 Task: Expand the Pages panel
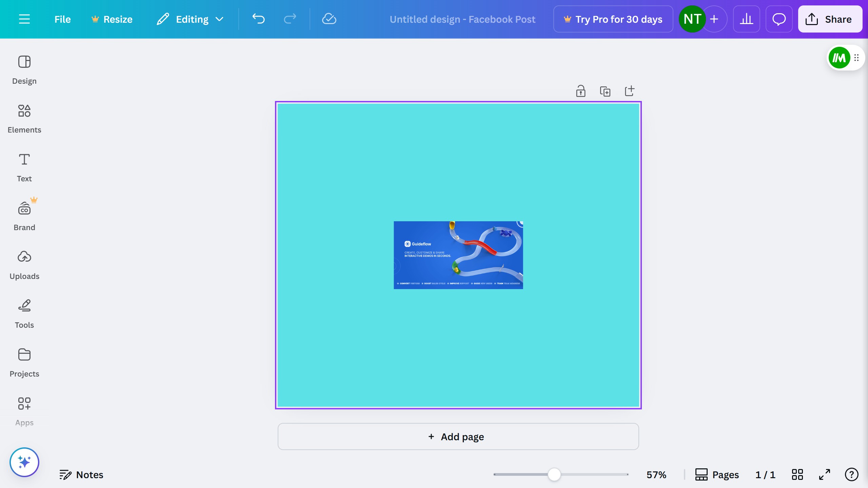pos(717,474)
